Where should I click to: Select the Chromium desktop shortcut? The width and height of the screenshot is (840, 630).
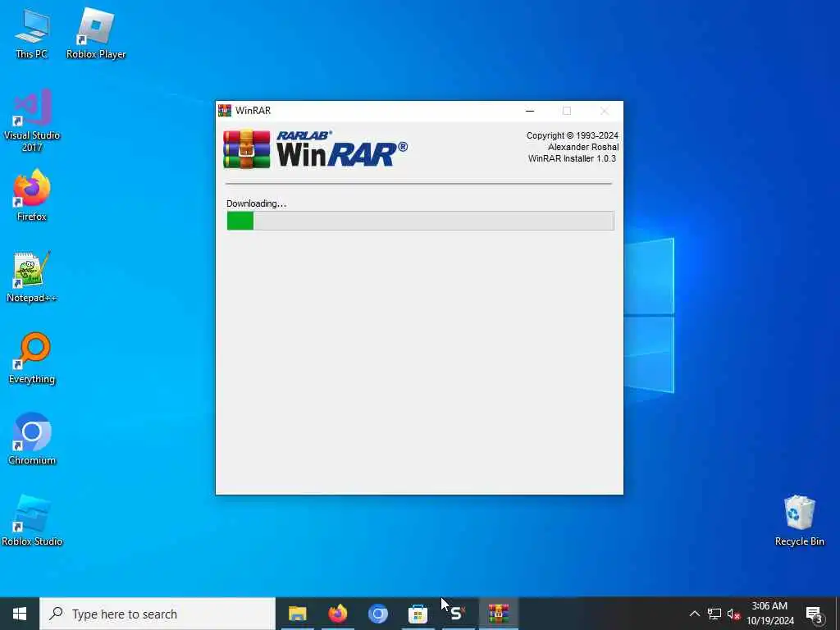(32, 439)
